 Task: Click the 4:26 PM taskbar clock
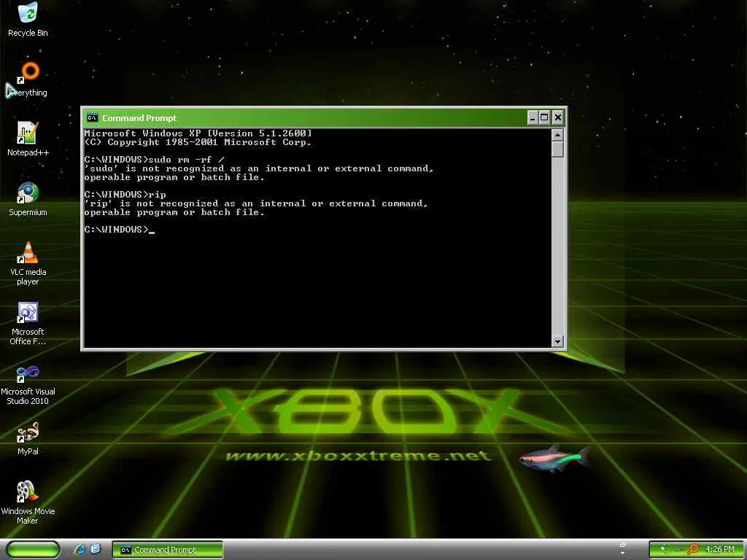click(x=720, y=549)
